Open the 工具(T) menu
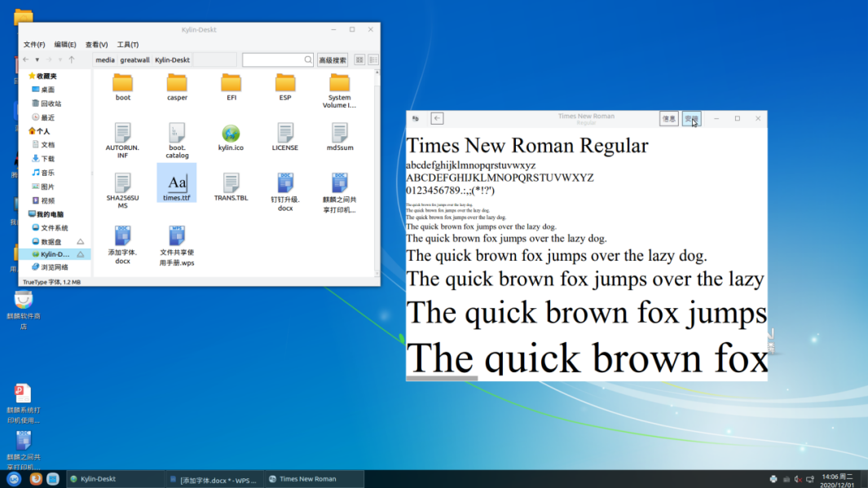 click(x=128, y=45)
